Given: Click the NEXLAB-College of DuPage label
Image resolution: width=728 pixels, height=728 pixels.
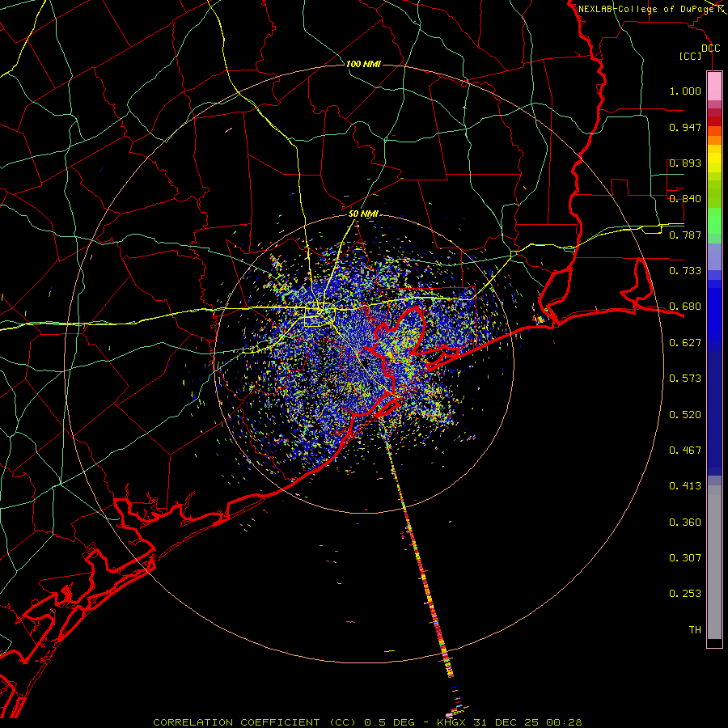Looking at the screenshot, I should [x=645, y=9].
